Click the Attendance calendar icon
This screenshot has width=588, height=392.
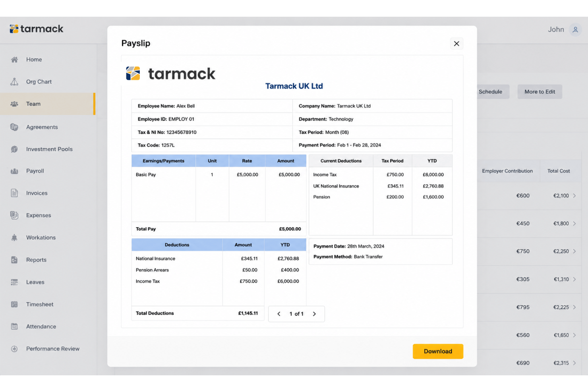[x=14, y=326]
